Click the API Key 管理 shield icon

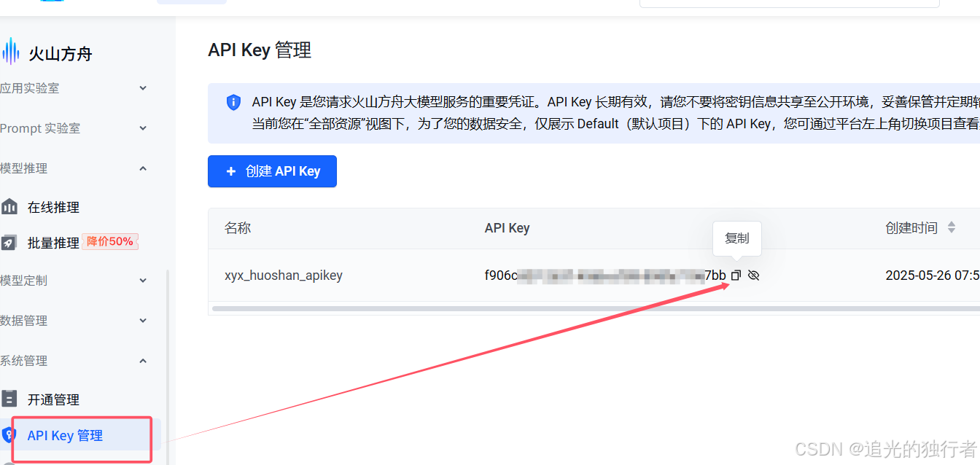tap(9, 435)
